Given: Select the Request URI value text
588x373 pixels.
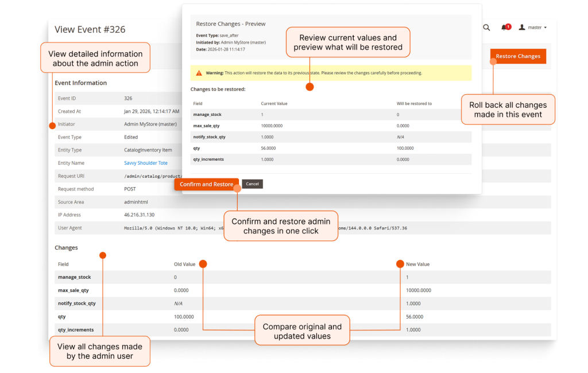Looking at the screenshot, I should point(153,176).
